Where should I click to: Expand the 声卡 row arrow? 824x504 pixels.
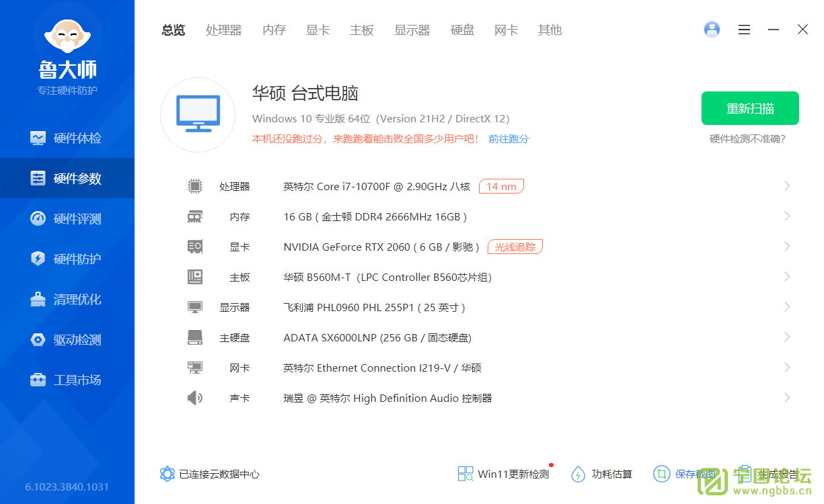click(x=787, y=398)
